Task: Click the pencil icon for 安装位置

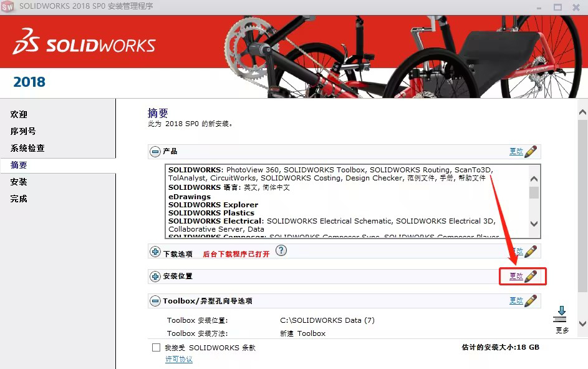Action: coord(531,276)
